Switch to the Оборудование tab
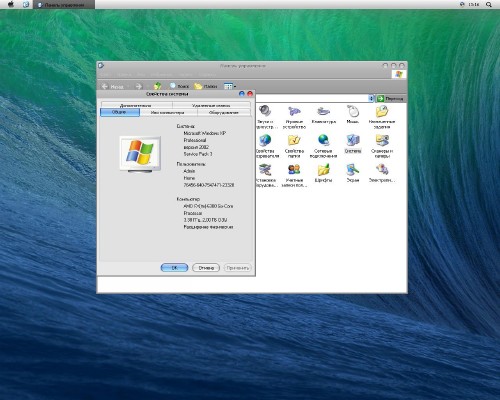The image size is (500, 400). click(x=224, y=113)
